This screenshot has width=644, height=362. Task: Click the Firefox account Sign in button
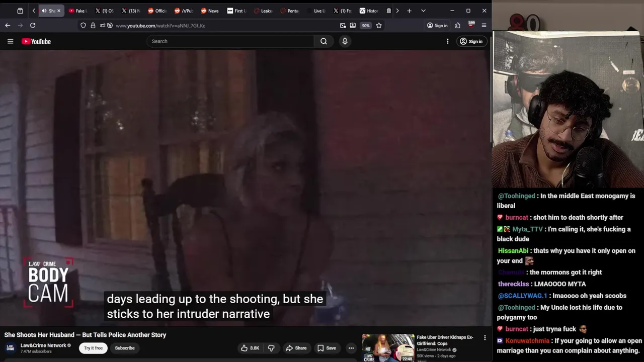pos(437,25)
